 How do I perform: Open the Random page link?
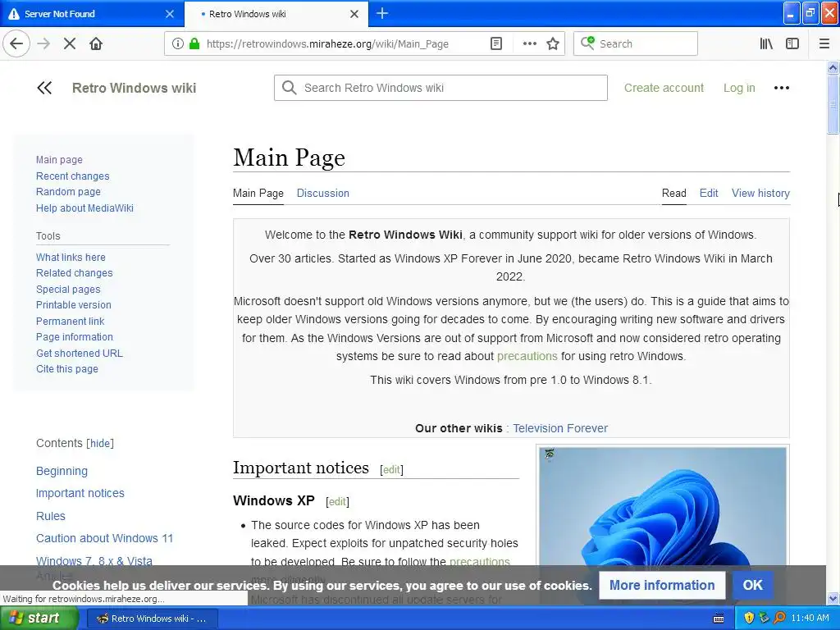click(x=69, y=191)
